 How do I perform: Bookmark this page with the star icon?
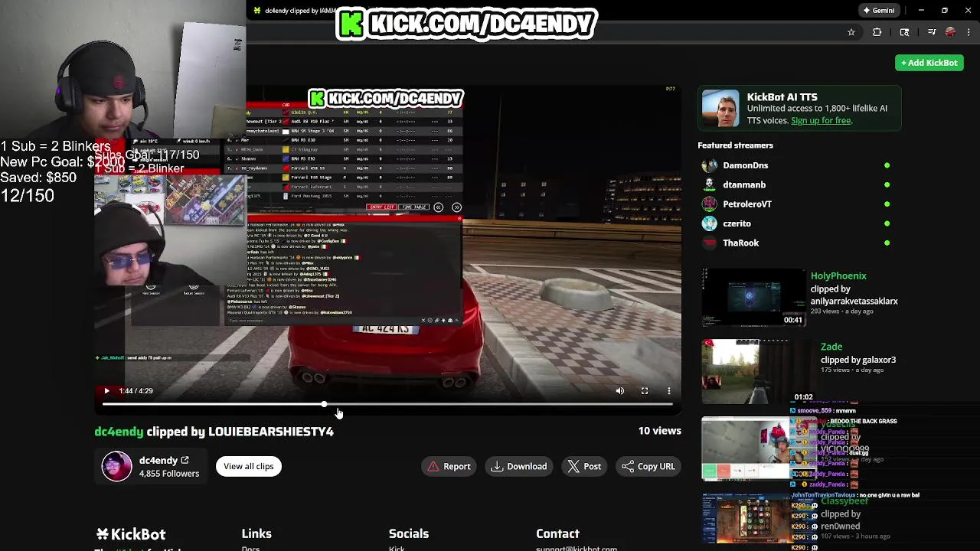point(851,32)
